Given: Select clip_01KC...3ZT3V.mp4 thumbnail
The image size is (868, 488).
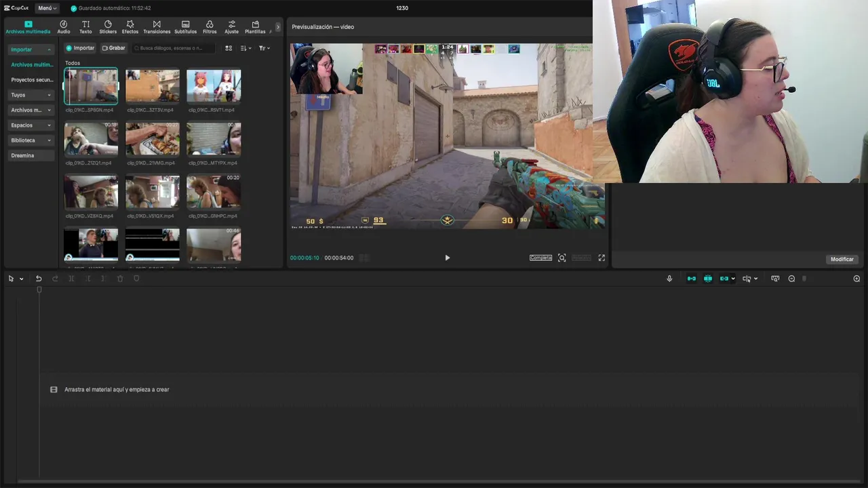Looking at the screenshot, I should 153,86.
